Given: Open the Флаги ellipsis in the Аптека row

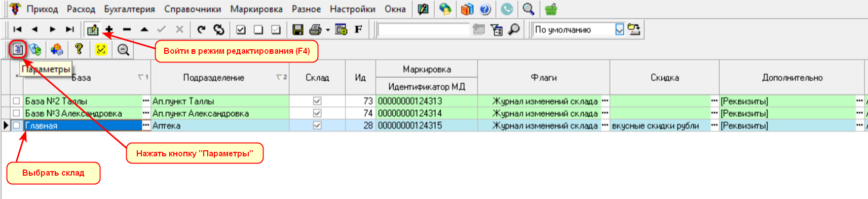Looking at the screenshot, I should pyautogui.click(x=605, y=125).
